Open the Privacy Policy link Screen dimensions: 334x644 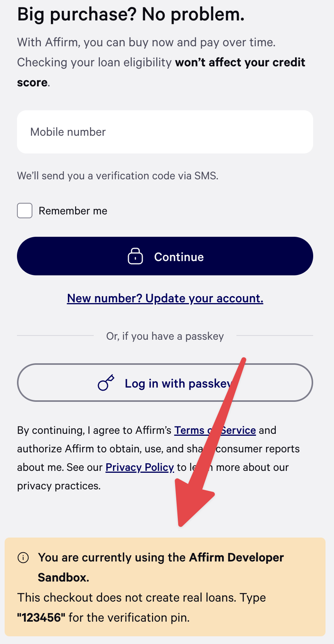click(140, 467)
